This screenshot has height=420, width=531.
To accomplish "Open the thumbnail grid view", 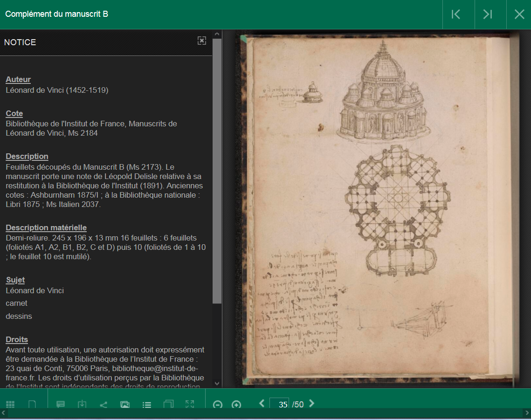I will tap(11, 404).
